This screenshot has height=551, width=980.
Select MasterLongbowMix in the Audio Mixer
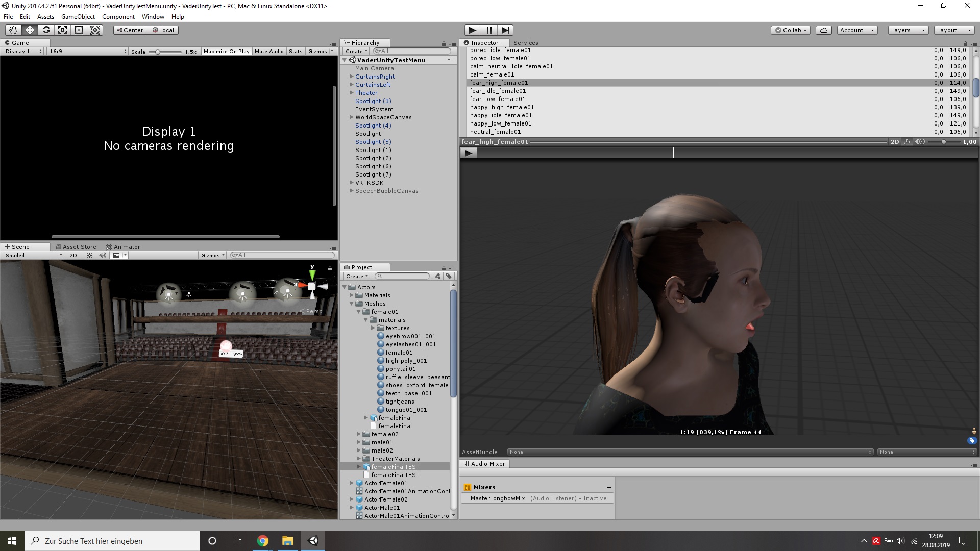pyautogui.click(x=537, y=498)
